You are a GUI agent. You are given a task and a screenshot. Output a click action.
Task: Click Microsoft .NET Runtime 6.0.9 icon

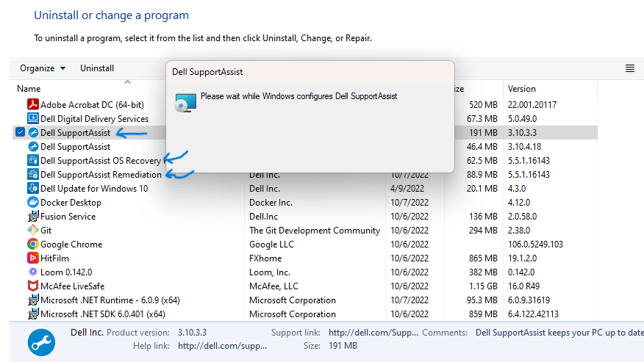pos(33,300)
